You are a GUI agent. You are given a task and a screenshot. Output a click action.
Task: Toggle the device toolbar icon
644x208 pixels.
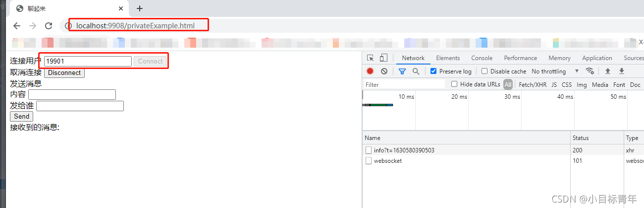click(384, 58)
